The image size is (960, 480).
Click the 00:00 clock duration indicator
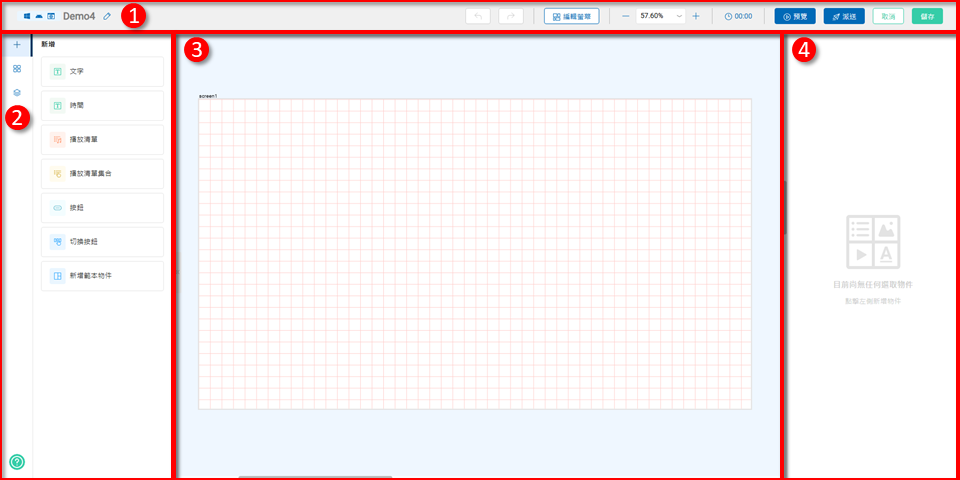point(738,17)
